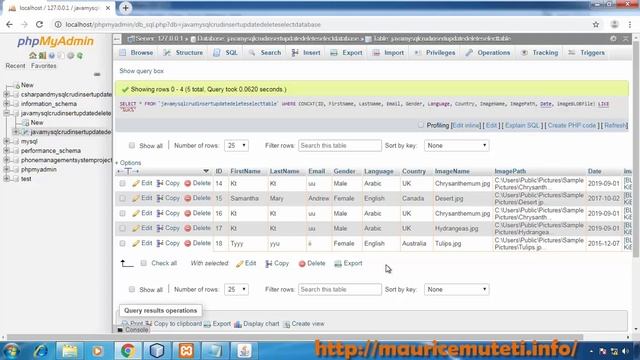Click the Show query box link
This screenshot has height=360, width=640.
(x=142, y=71)
